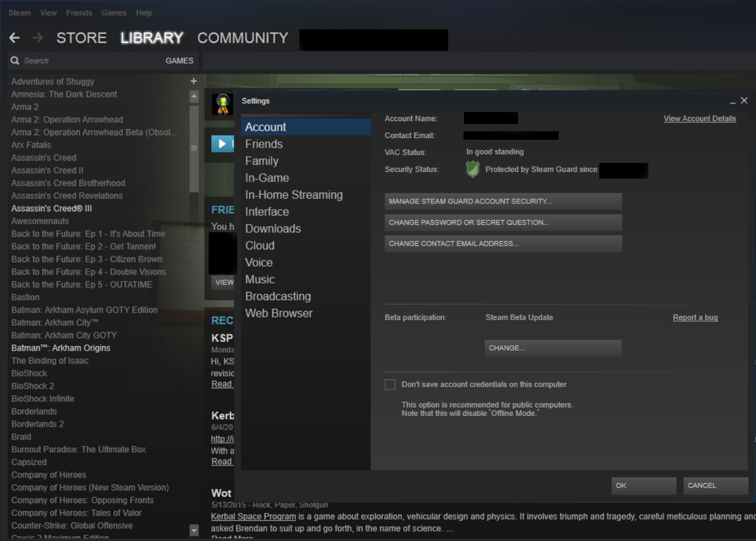This screenshot has height=541, width=756.
Task: Click Manage Steam Guard Account Security button
Action: [503, 201]
